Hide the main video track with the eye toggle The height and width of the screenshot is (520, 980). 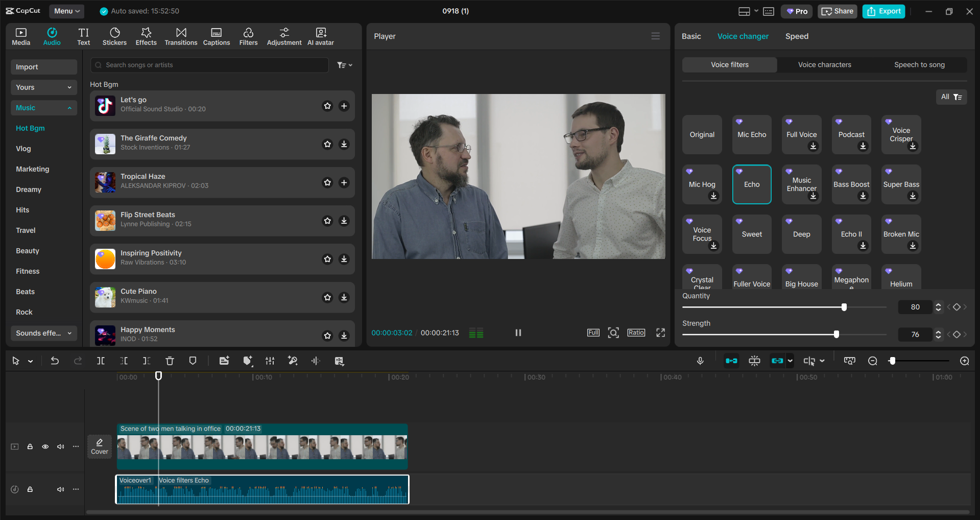click(x=45, y=446)
